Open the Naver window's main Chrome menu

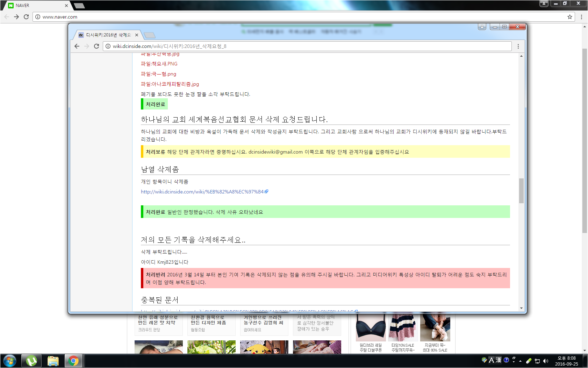point(581,17)
